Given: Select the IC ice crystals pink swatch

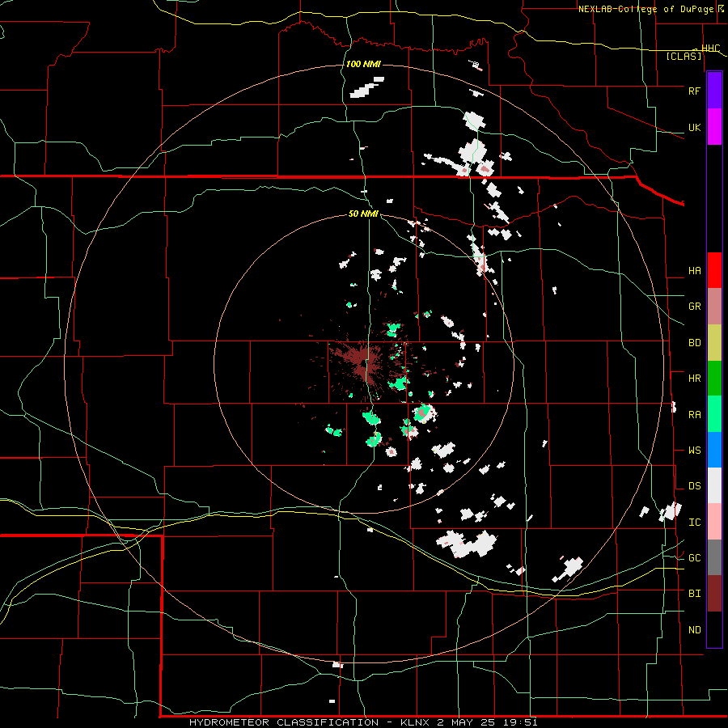Looking at the screenshot, I should click(x=714, y=522).
